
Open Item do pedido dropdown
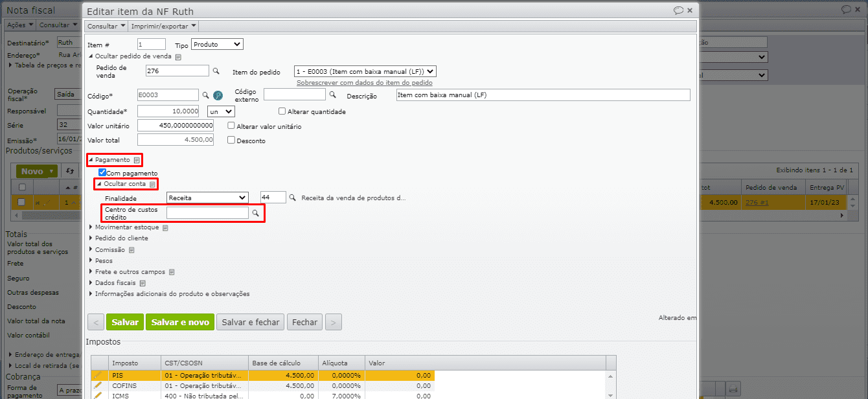pyautogui.click(x=365, y=71)
